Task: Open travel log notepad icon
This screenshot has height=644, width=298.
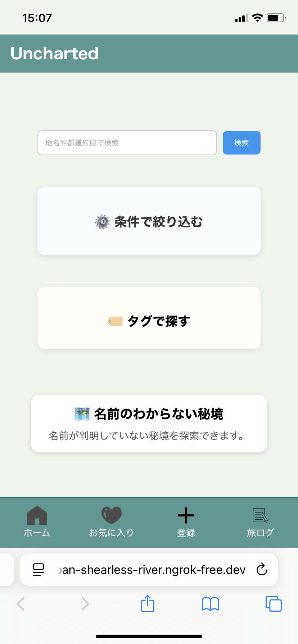Action: [260, 515]
